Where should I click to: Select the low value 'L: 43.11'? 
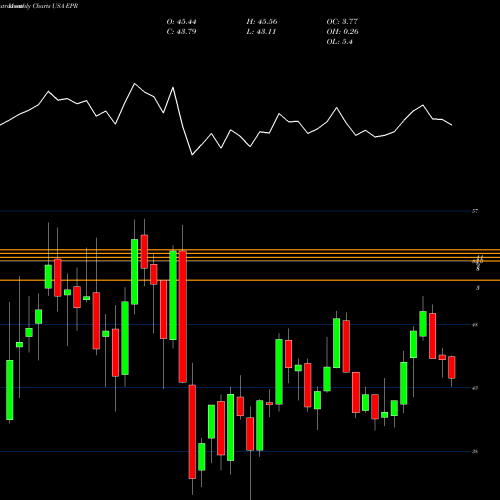261,32
